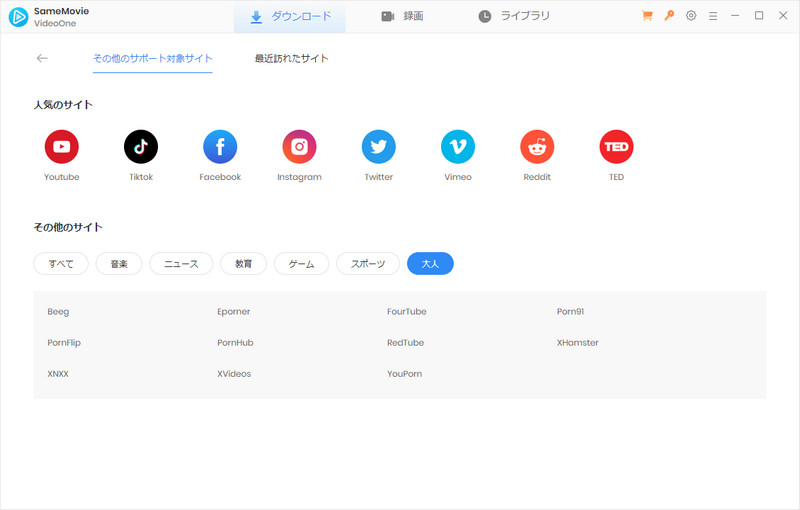This screenshot has width=800, height=510.
Task: Open the settings gear icon
Action: point(691,16)
